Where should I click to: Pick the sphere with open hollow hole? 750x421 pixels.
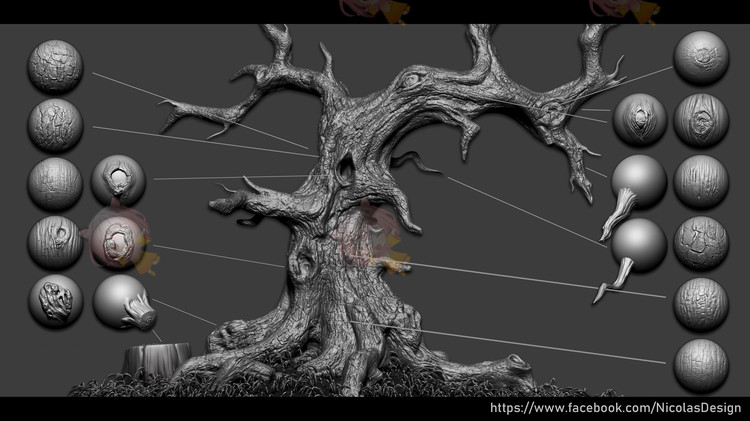coord(118,181)
